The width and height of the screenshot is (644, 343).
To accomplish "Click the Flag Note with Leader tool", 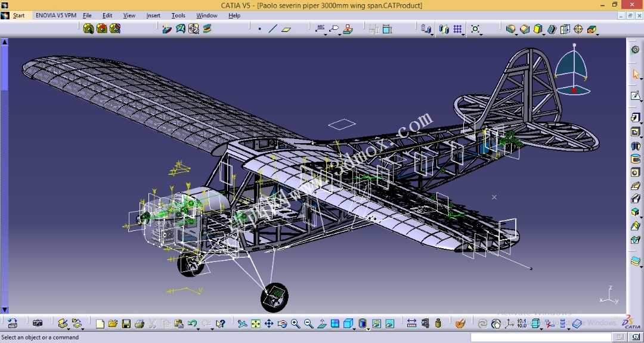I will (335, 29).
